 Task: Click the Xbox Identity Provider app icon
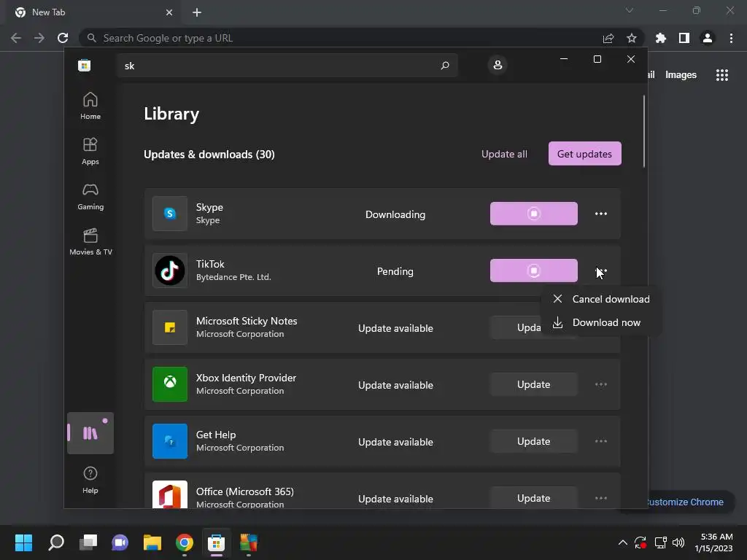(x=169, y=384)
